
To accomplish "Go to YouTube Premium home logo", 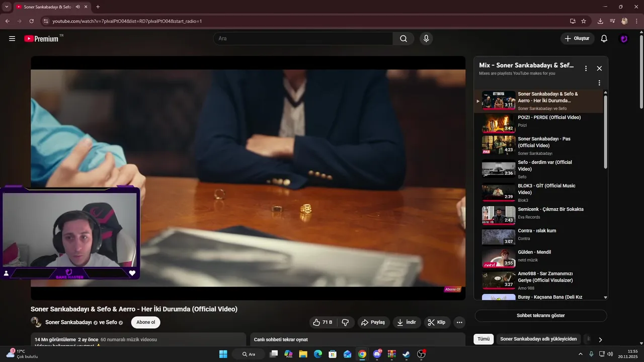I will 42,39.
